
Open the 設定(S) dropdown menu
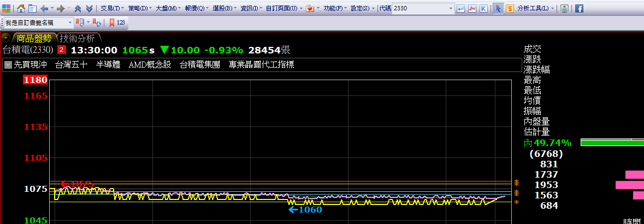(x=363, y=8)
